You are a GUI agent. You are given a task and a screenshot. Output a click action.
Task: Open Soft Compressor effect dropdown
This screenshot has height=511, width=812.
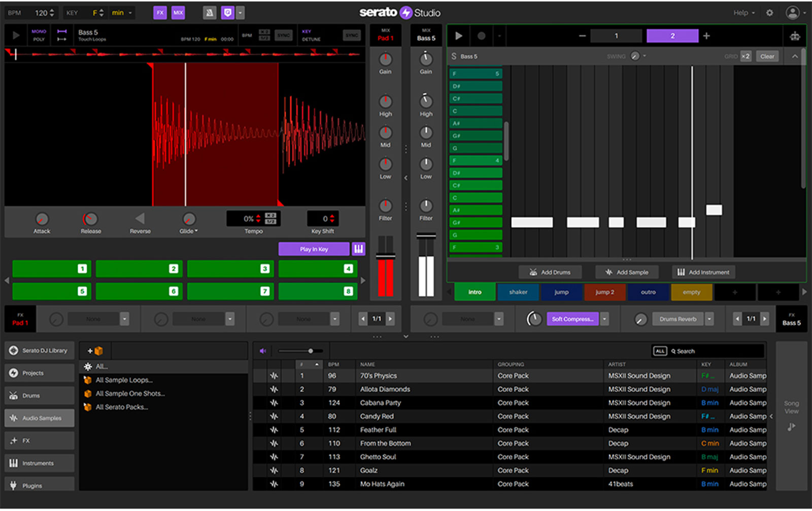(x=604, y=319)
